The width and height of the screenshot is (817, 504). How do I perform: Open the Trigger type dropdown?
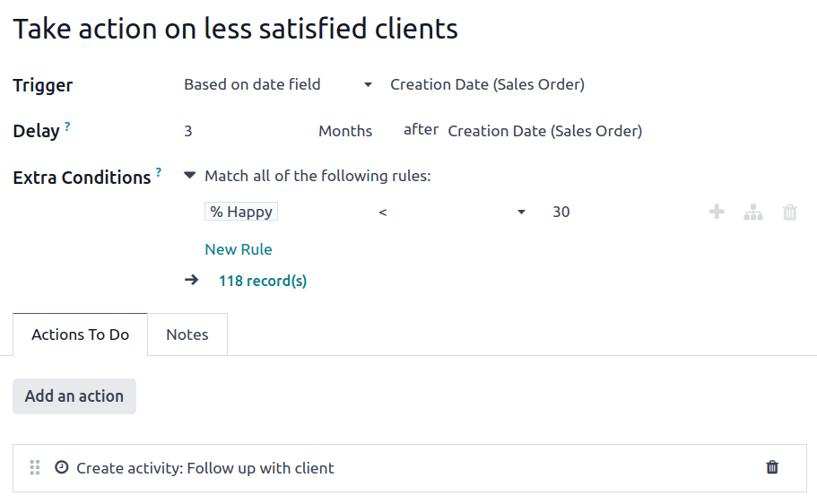pyautogui.click(x=278, y=85)
